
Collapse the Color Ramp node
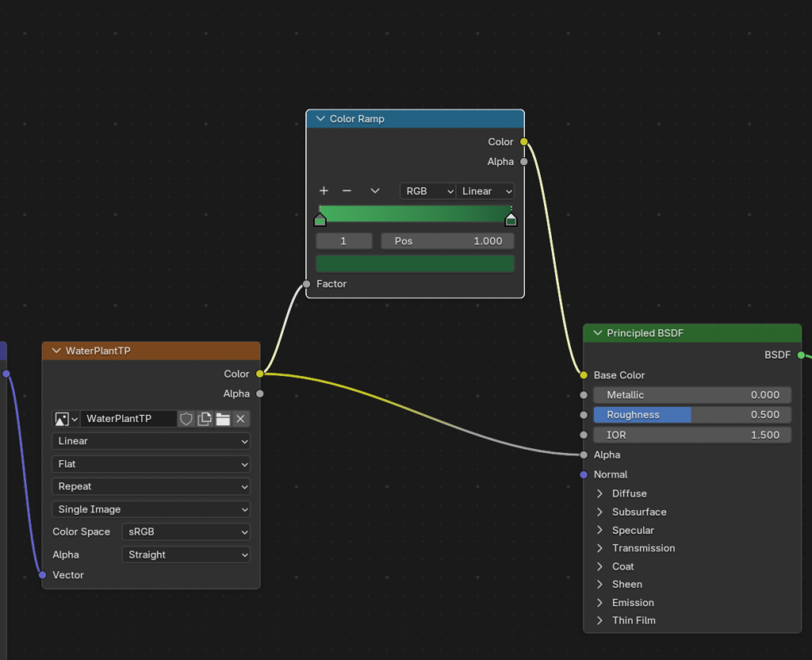(320, 119)
